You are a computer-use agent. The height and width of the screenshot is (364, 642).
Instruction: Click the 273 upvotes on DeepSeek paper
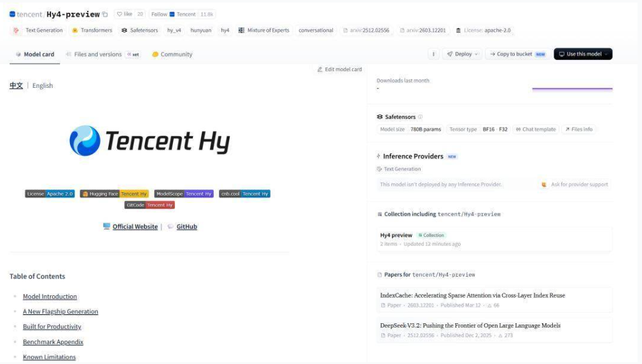tap(506, 335)
